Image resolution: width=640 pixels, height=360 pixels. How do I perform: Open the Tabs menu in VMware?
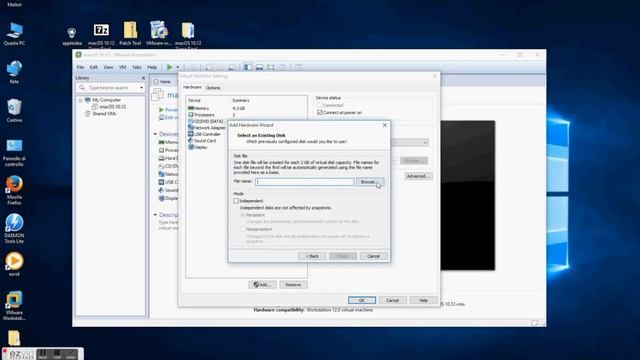(137, 67)
